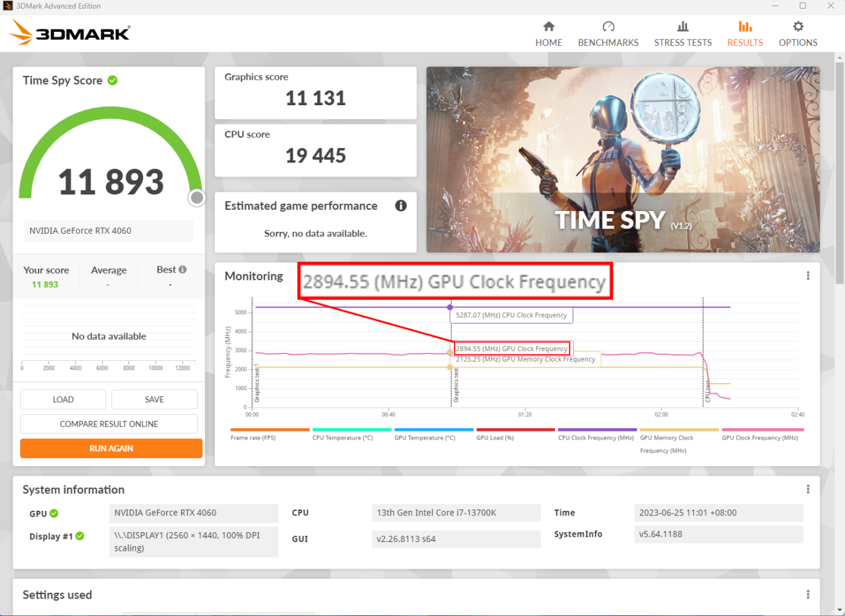The image size is (845, 616).
Task: Open Settings used three-dot menu
Action: click(808, 595)
